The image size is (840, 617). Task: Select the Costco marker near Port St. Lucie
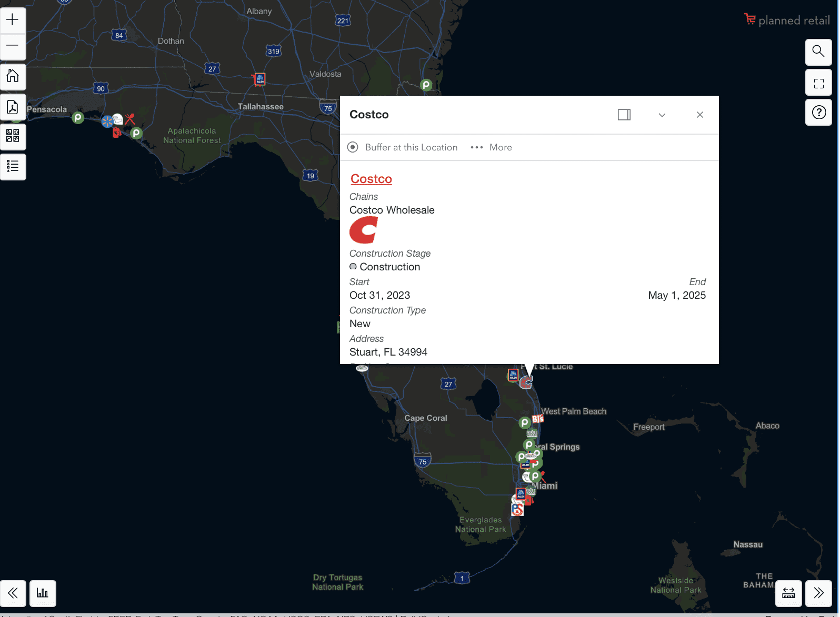pos(526,382)
